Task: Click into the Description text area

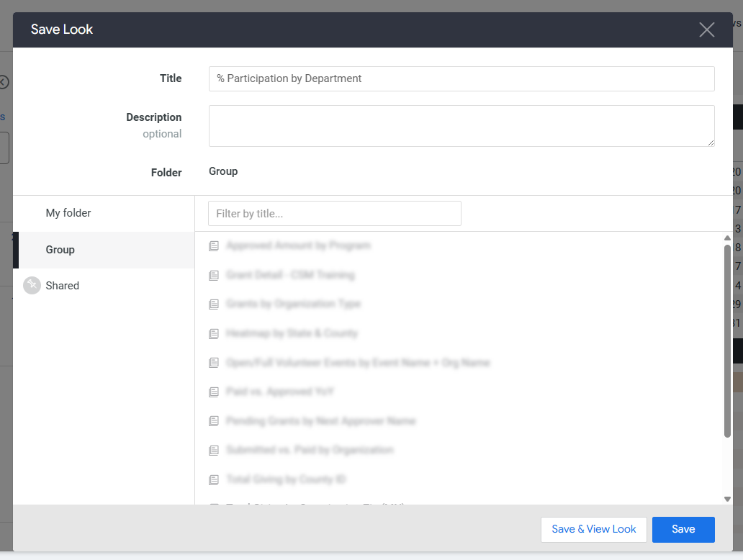Action: pyautogui.click(x=461, y=126)
